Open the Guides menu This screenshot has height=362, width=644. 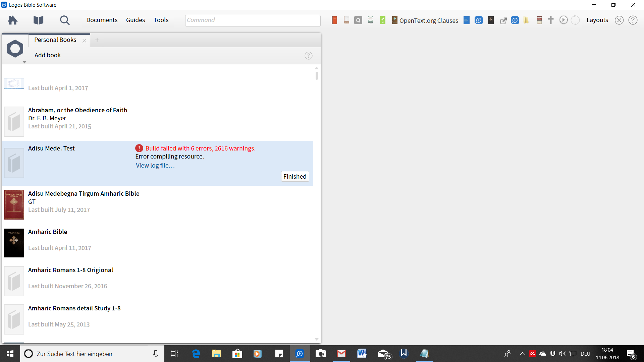(136, 20)
